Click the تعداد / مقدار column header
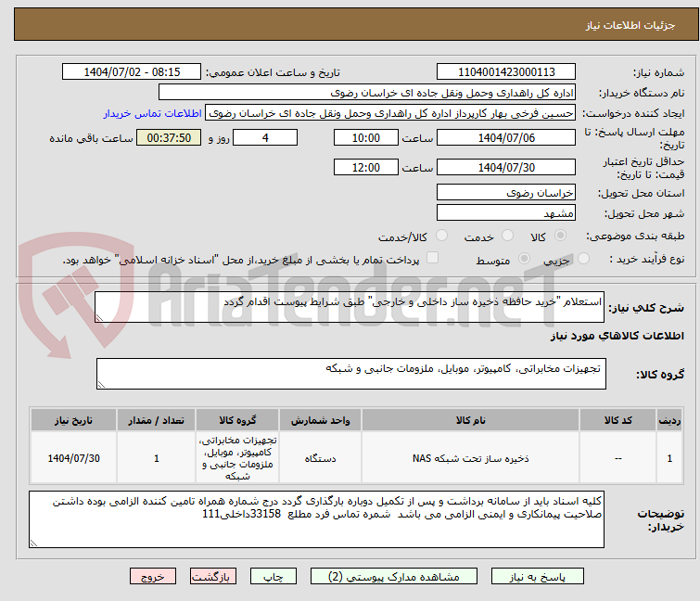700x601 pixels. click(157, 420)
